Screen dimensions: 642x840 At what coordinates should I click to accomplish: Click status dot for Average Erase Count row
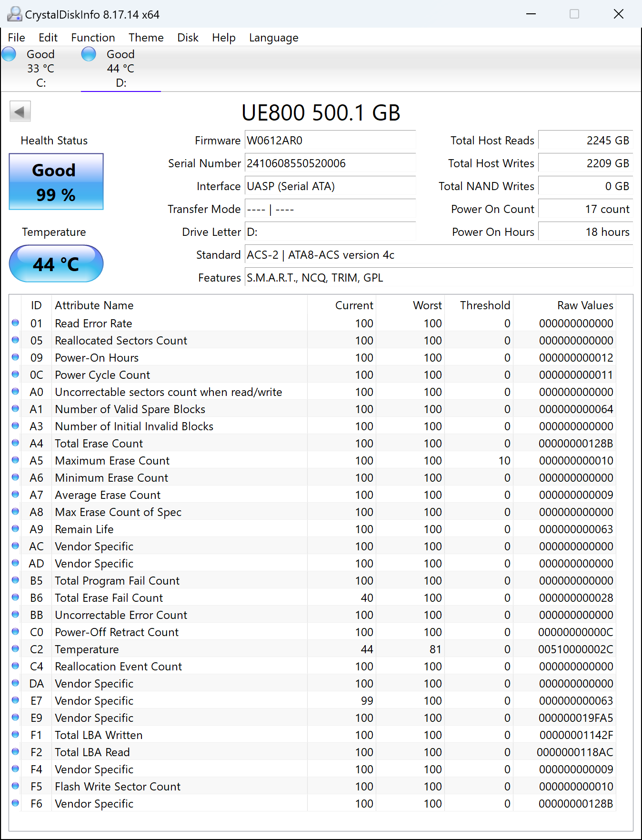(15, 495)
